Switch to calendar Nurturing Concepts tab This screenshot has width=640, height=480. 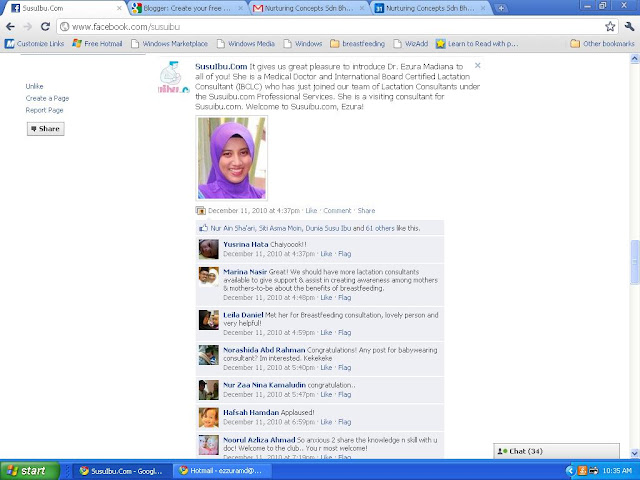(x=430, y=8)
